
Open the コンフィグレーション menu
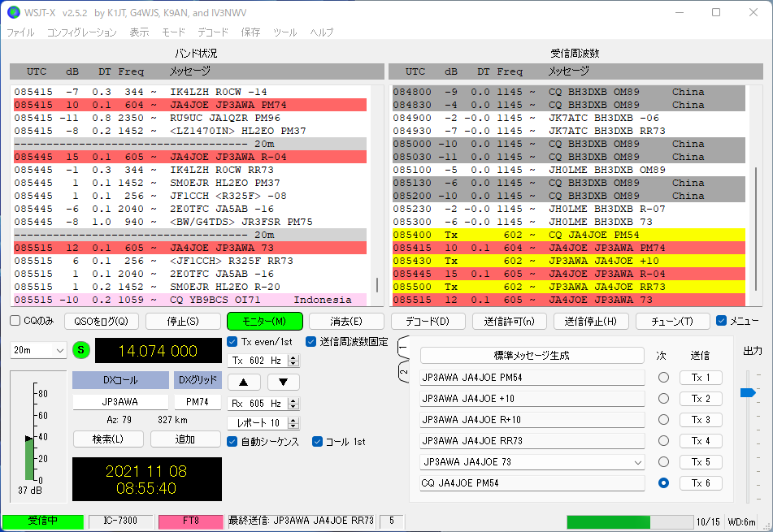[82, 32]
